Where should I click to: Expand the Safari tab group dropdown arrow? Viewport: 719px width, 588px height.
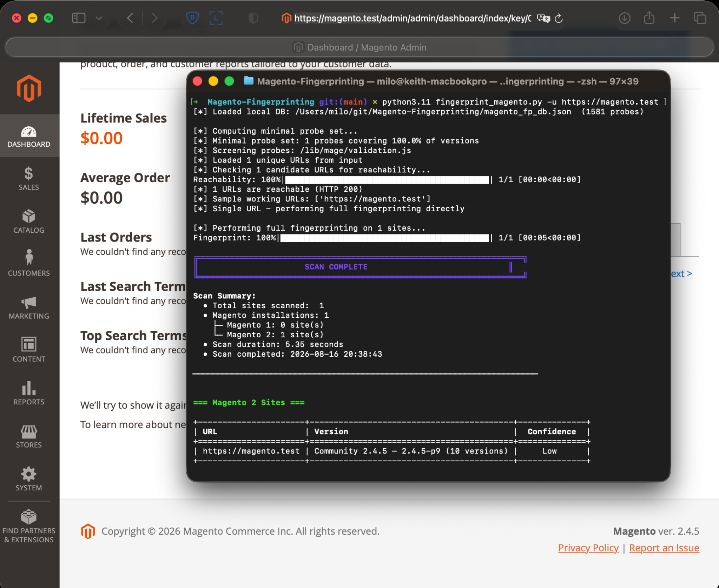(x=99, y=18)
